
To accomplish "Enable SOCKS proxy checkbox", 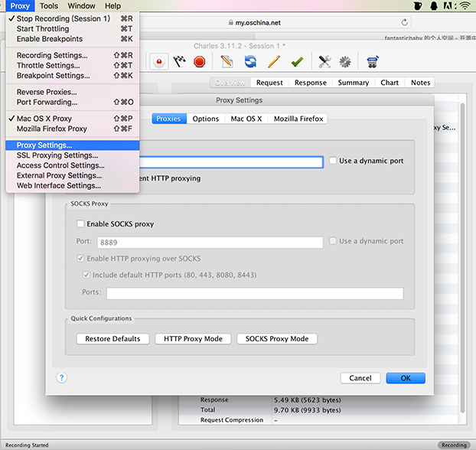I will pyautogui.click(x=80, y=223).
